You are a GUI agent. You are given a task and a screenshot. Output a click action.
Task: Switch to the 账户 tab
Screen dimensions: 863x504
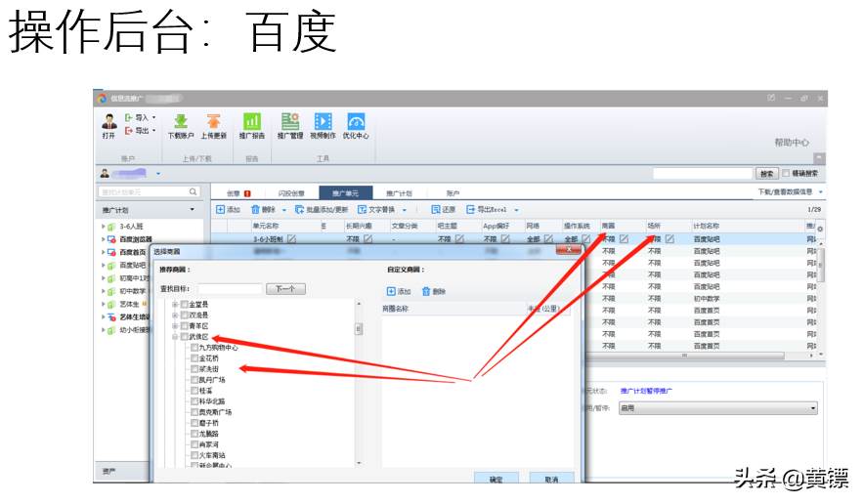[x=453, y=193]
